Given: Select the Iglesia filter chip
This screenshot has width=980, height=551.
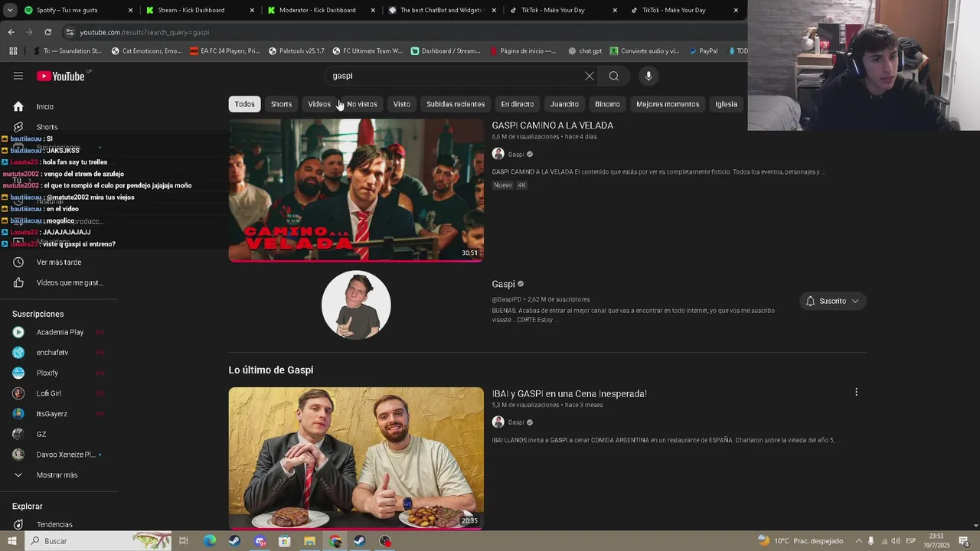Looking at the screenshot, I should click(726, 104).
